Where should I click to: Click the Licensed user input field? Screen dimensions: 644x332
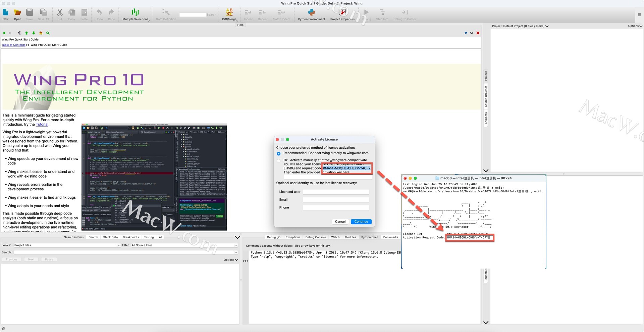(336, 192)
